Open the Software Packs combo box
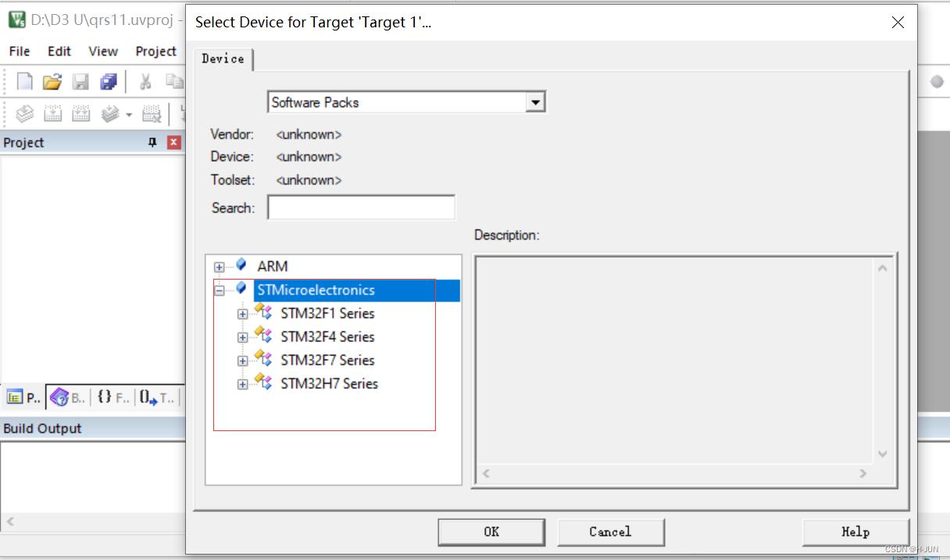950x560 pixels. pos(406,102)
